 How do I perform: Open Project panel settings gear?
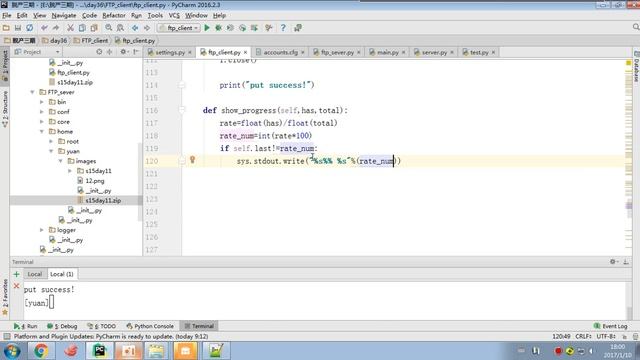tap(123, 52)
